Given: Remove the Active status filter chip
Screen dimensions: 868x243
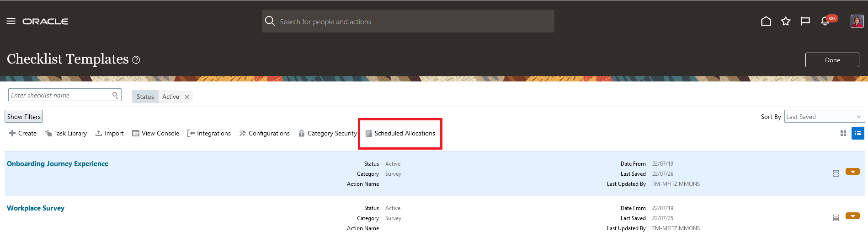Looking at the screenshot, I should pos(187,97).
